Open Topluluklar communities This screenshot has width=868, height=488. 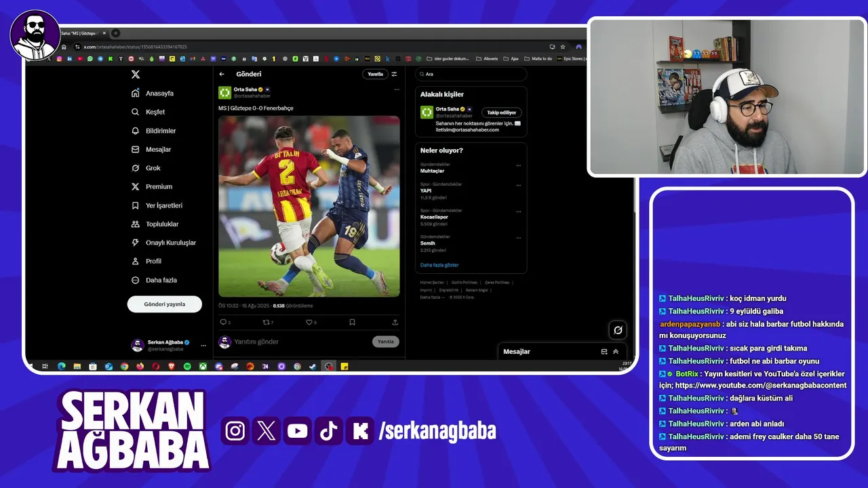point(155,224)
